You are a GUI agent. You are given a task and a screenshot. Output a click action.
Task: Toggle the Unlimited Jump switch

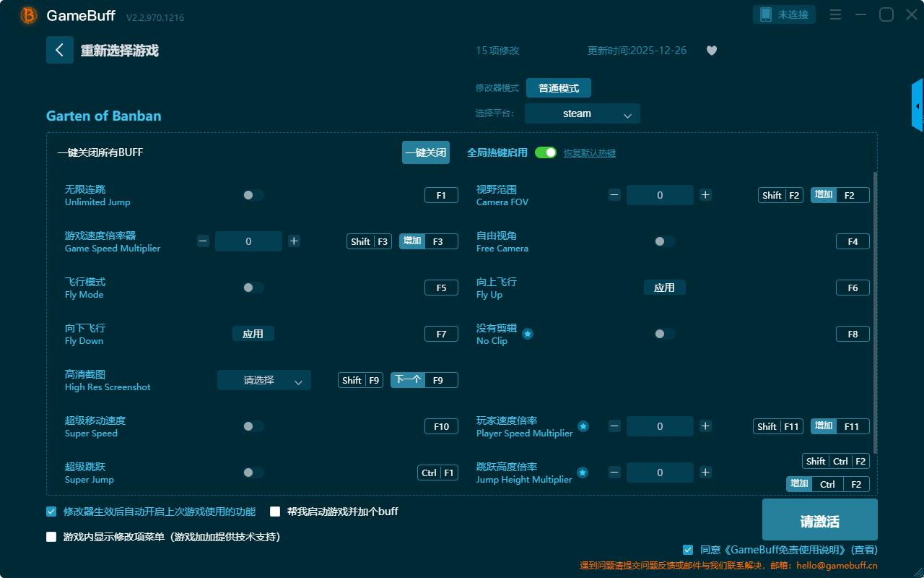(253, 195)
